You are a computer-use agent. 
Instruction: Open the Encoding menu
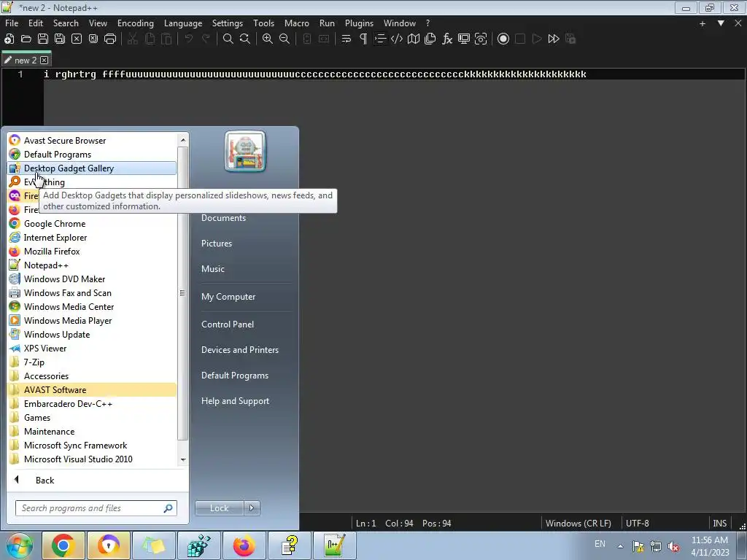pyautogui.click(x=135, y=23)
